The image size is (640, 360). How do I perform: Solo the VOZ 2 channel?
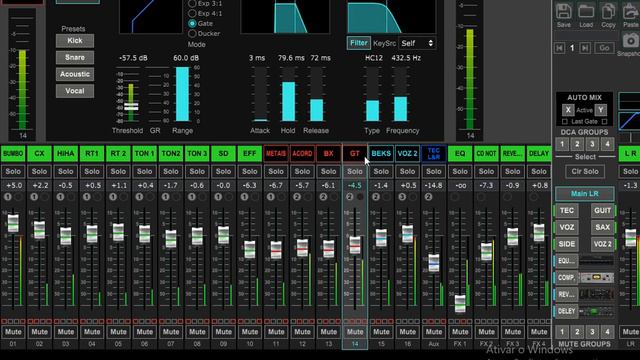pos(407,171)
